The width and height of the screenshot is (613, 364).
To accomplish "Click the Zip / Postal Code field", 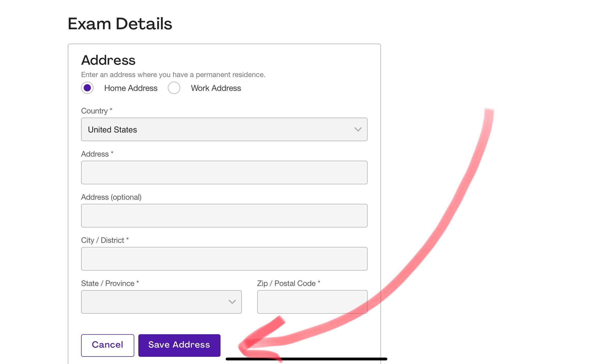I will point(312,302).
